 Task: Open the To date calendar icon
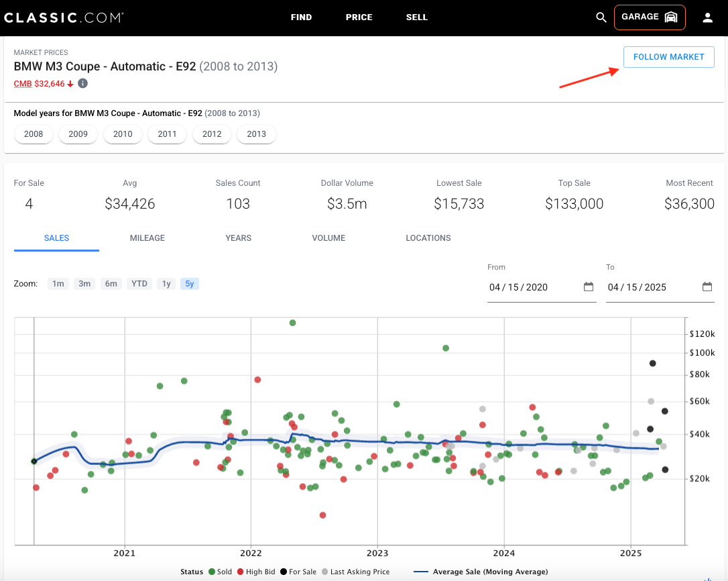pyautogui.click(x=707, y=286)
